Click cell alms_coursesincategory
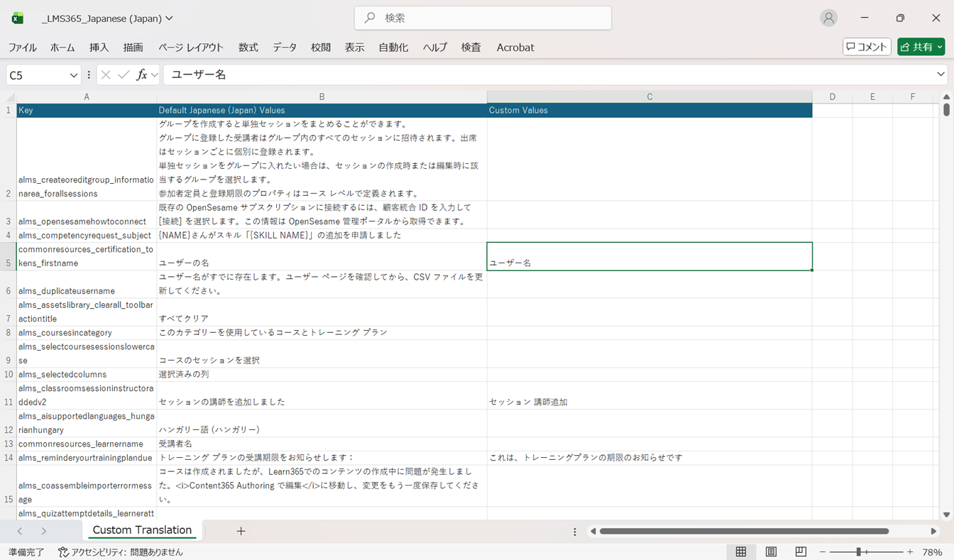954x560 pixels. pyautogui.click(x=87, y=333)
